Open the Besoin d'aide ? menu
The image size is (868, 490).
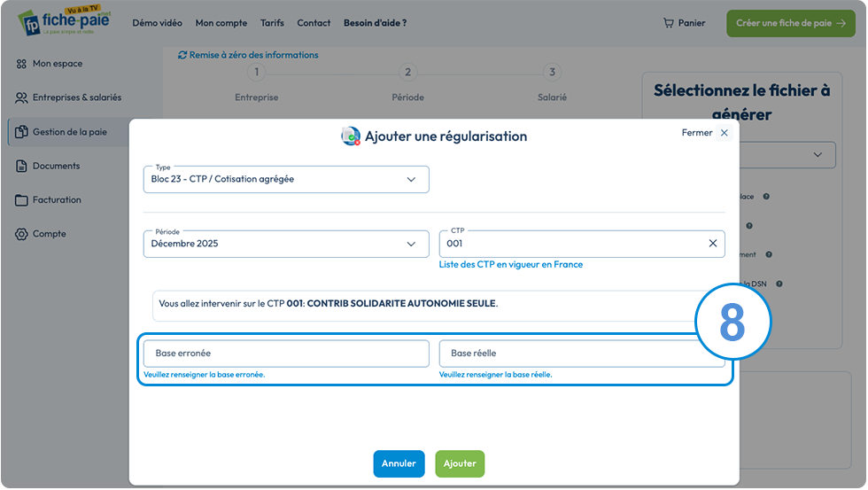coord(375,23)
